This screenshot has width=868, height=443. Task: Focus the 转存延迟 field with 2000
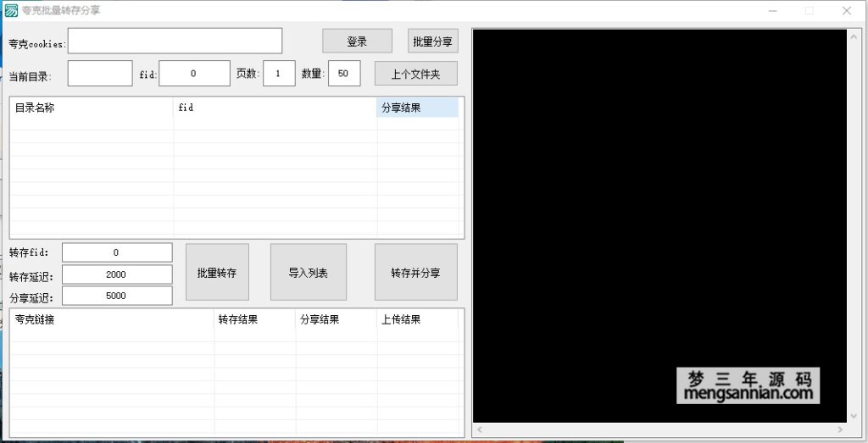click(117, 274)
